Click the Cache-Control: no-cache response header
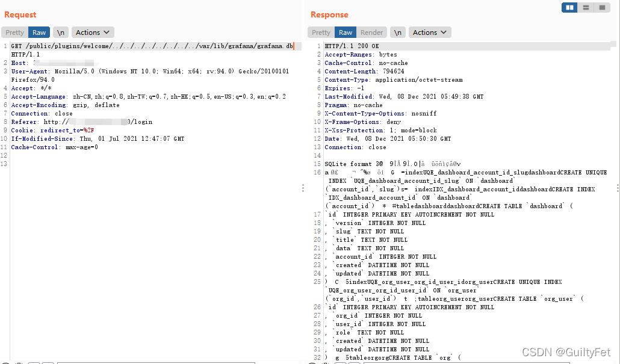This screenshot has width=620, height=364. [366, 63]
